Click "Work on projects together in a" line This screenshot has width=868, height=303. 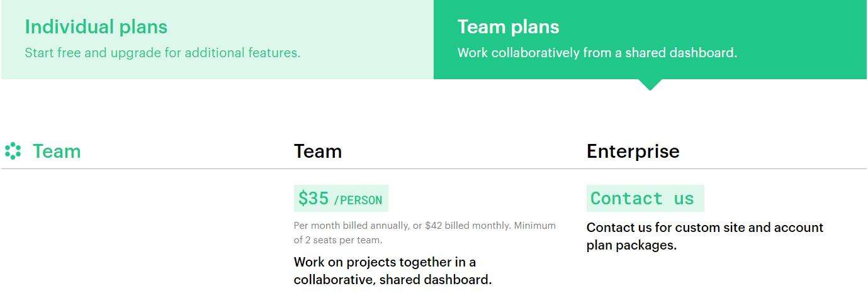point(385,262)
